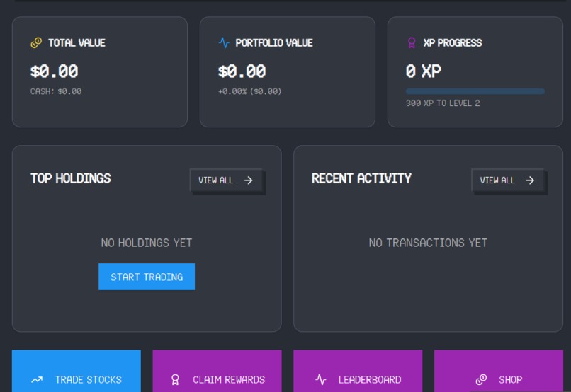Click the Portfolio Value $0.00 amount

(242, 71)
